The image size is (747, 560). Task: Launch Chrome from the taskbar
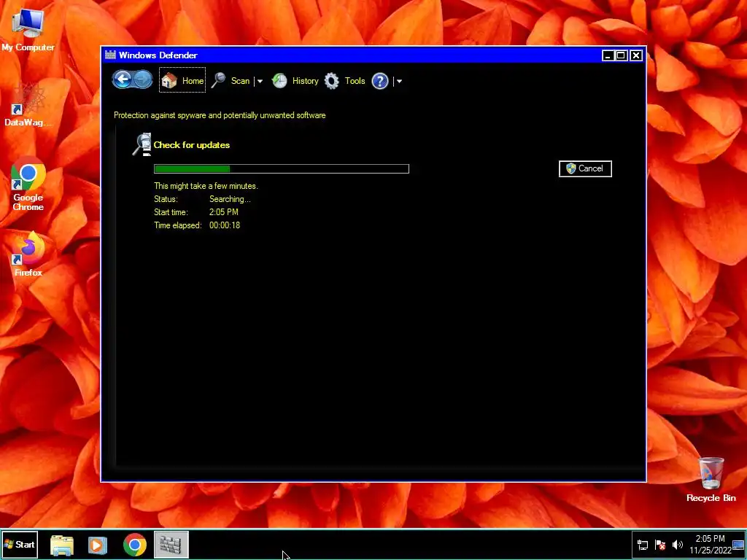[x=135, y=545]
